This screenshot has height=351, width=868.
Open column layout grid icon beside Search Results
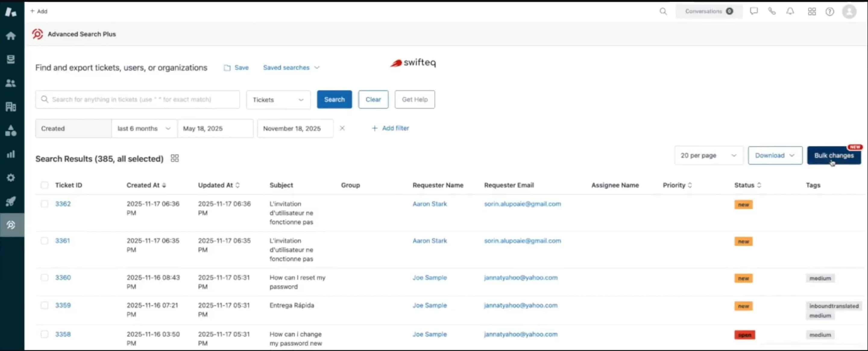point(175,159)
